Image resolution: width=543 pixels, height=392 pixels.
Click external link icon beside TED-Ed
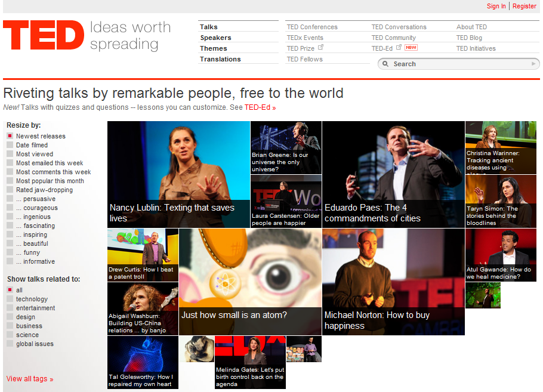pyautogui.click(x=399, y=47)
